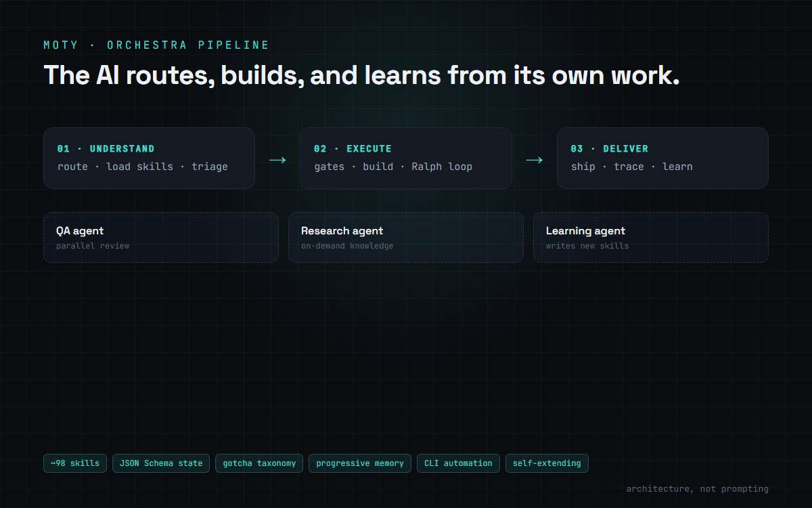The height and width of the screenshot is (508, 812).
Task: Choose the gotcha taxonomy tag
Action: (x=259, y=463)
